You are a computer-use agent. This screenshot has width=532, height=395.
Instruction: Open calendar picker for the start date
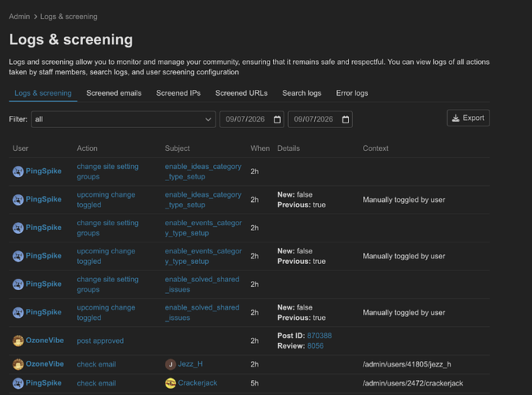coord(277,119)
